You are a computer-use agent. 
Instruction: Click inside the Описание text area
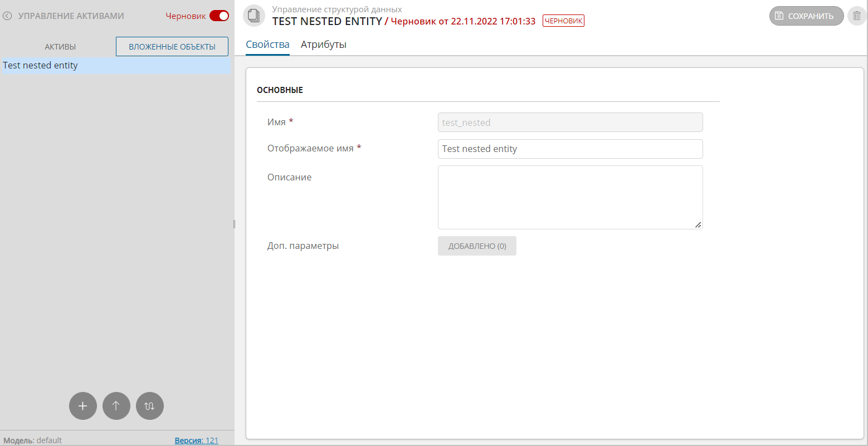point(570,197)
